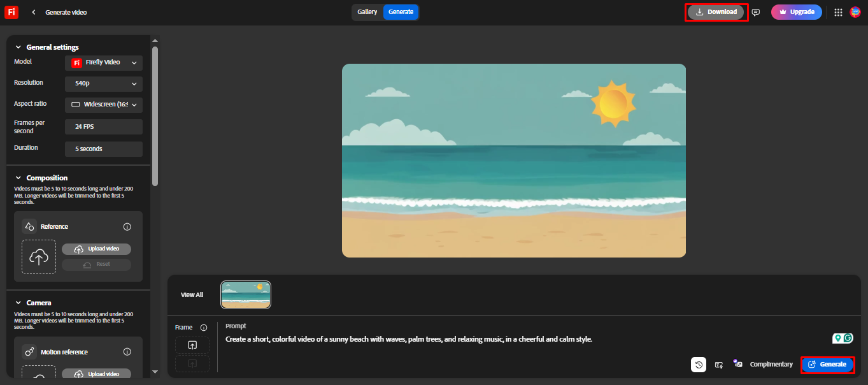Click your profile avatar in the top bar
The image size is (868, 385).
[855, 11]
